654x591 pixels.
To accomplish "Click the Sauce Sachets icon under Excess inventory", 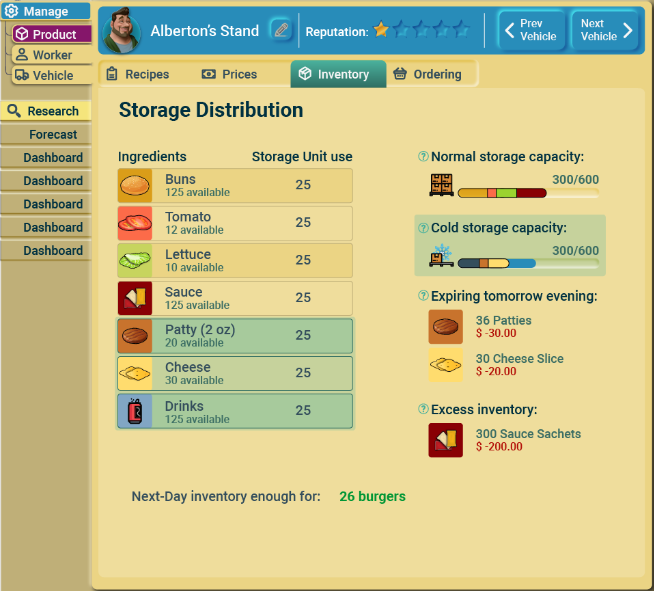I will tap(445, 440).
